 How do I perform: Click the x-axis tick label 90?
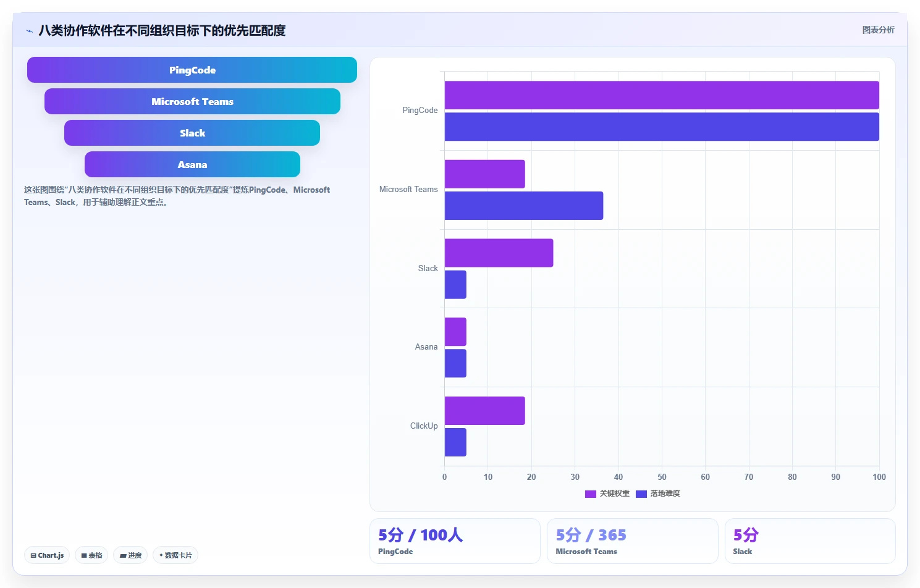pos(836,477)
